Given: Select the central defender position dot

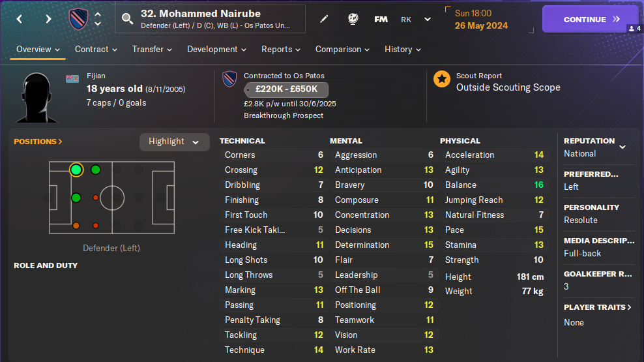Looking at the screenshot, I should click(76, 198).
